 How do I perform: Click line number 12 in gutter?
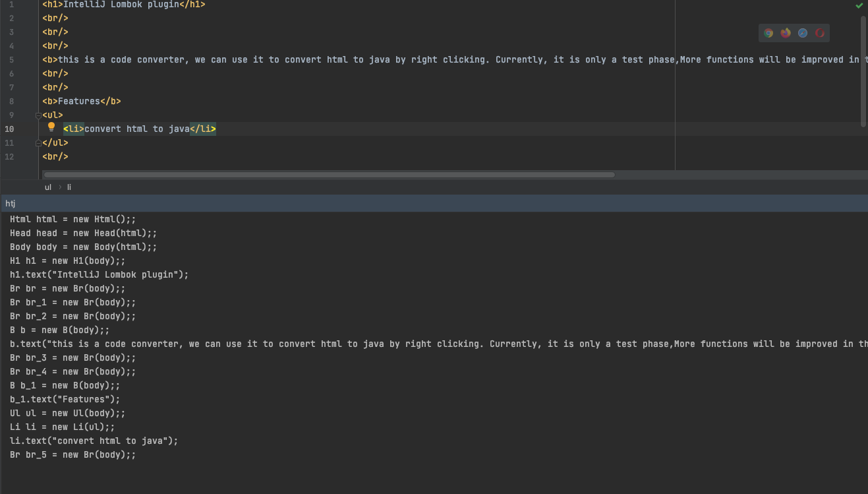pyautogui.click(x=9, y=157)
